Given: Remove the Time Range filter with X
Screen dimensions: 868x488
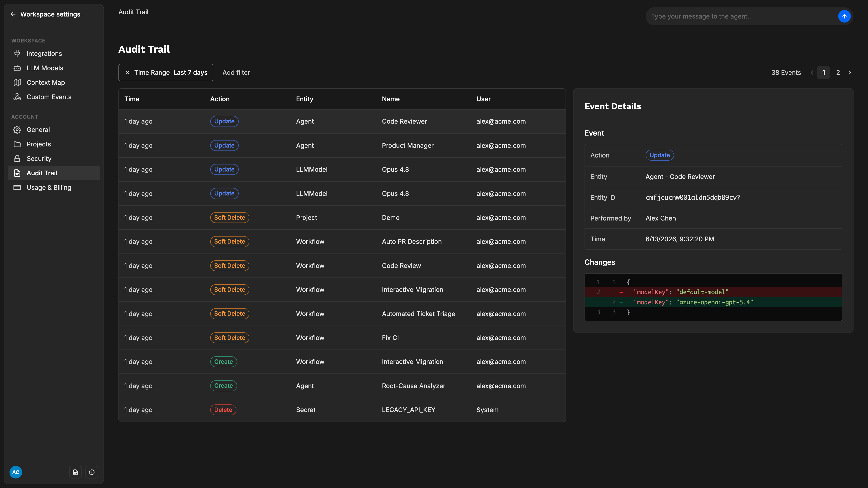Looking at the screenshot, I should tap(127, 72).
